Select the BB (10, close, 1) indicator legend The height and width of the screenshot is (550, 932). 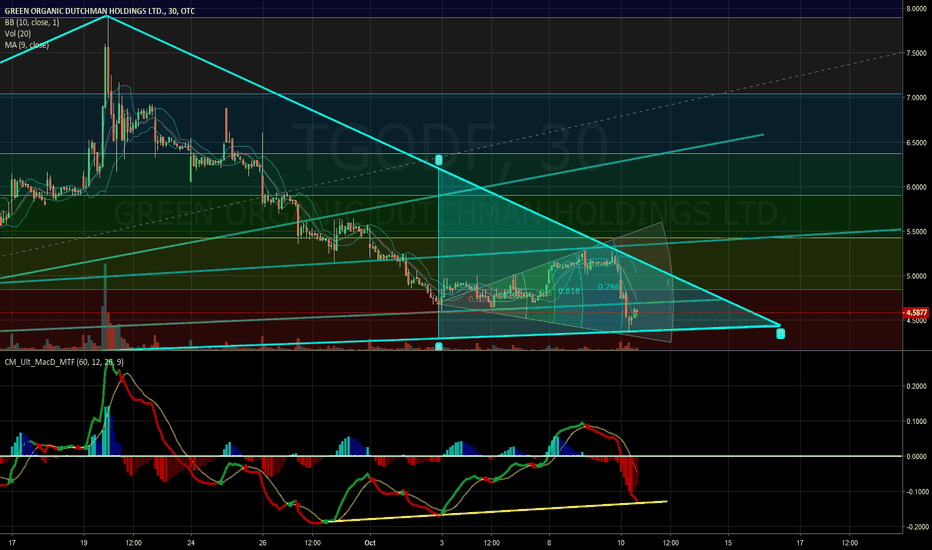pos(32,23)
